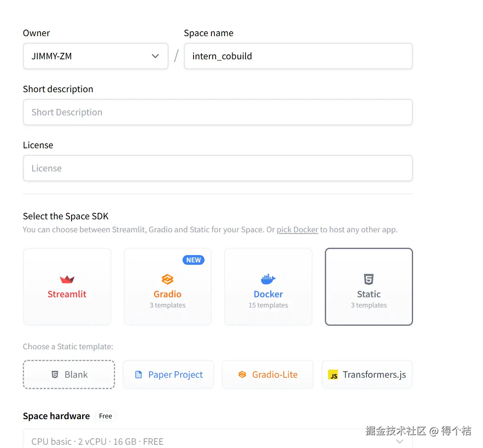The height and width of the screenshot is (448, 483).
Task: Select the Streamlit SDK card
Action: [67, 287]
